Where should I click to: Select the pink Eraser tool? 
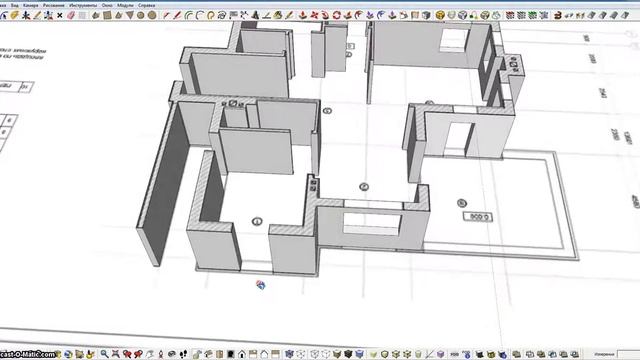click(x=71, y=16)
